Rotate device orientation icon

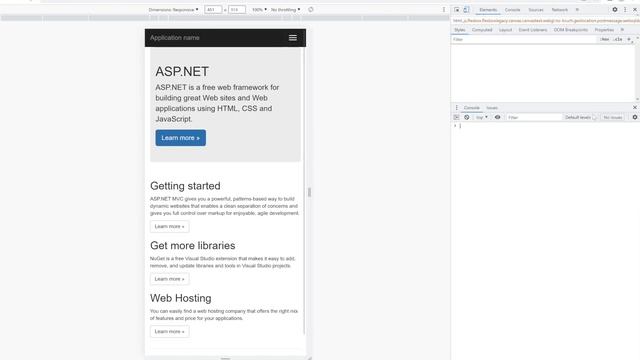[311, 9]
